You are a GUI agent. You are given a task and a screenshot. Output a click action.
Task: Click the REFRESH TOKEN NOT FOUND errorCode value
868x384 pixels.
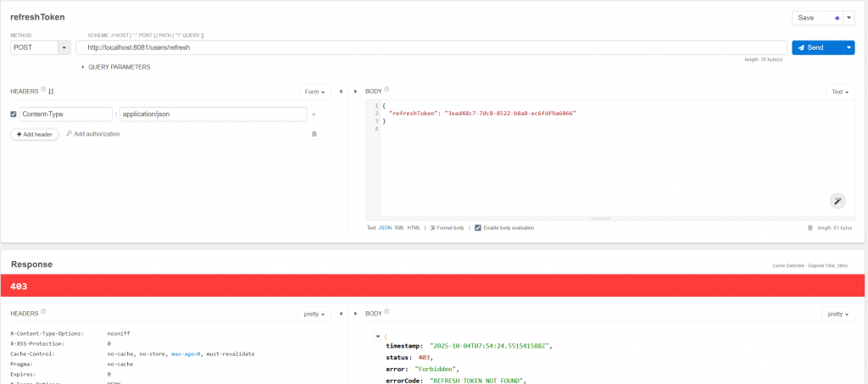click(476, 380)
